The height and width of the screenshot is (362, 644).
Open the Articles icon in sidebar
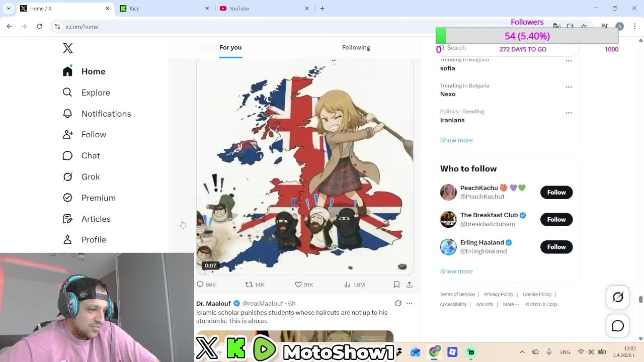pos(67,219)
